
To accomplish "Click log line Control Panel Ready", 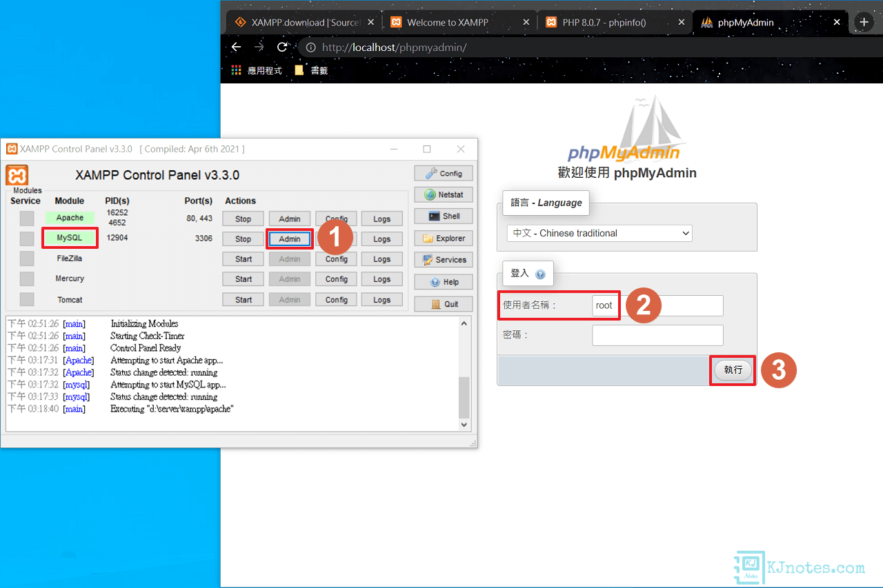I will pyautogui.click(x=146, y=348).
